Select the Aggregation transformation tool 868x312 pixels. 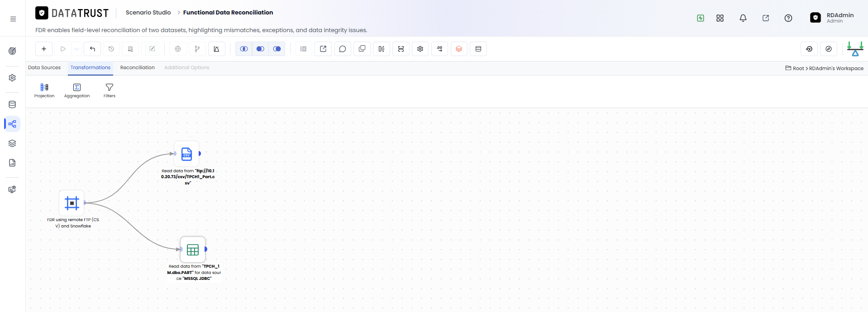(x=77, y=90)
